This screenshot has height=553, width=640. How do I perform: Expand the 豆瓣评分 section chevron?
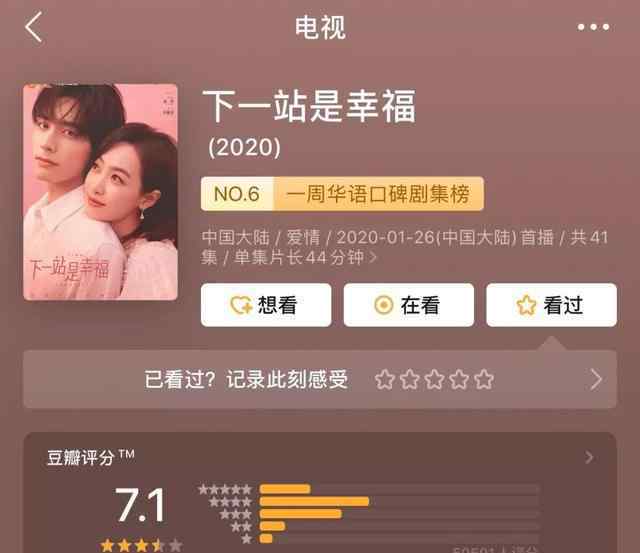pos(589,457)
